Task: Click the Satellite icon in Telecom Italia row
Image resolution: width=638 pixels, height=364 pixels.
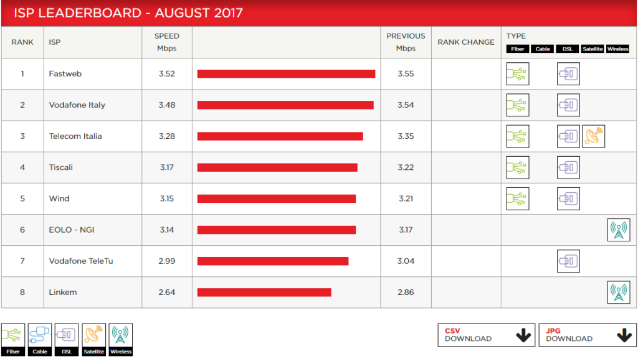Action: coord(593,136)
